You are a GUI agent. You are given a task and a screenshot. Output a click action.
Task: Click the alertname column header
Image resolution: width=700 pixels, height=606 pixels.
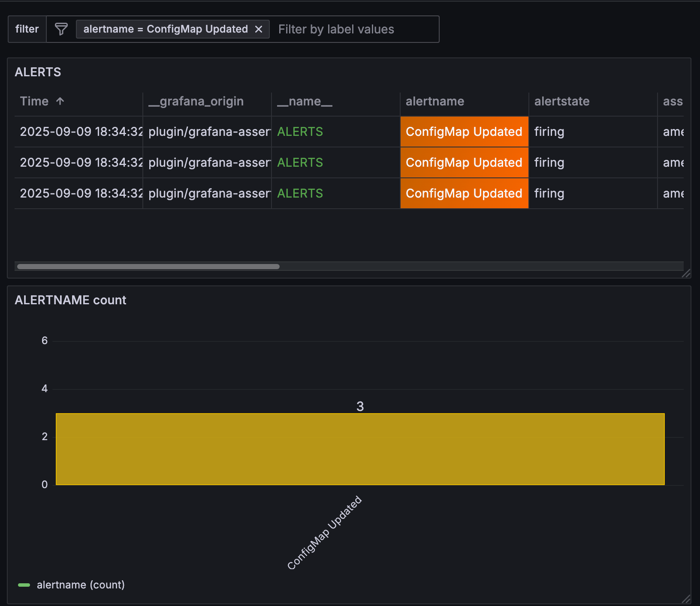coord(435,102)
